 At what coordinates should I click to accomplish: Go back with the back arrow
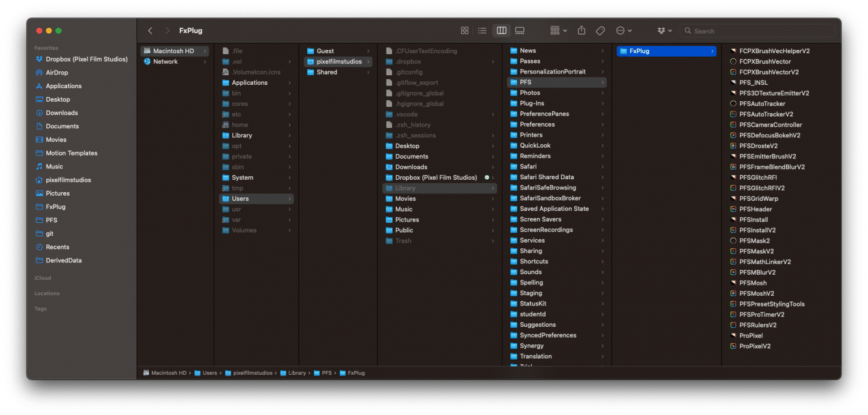(150, 31)
